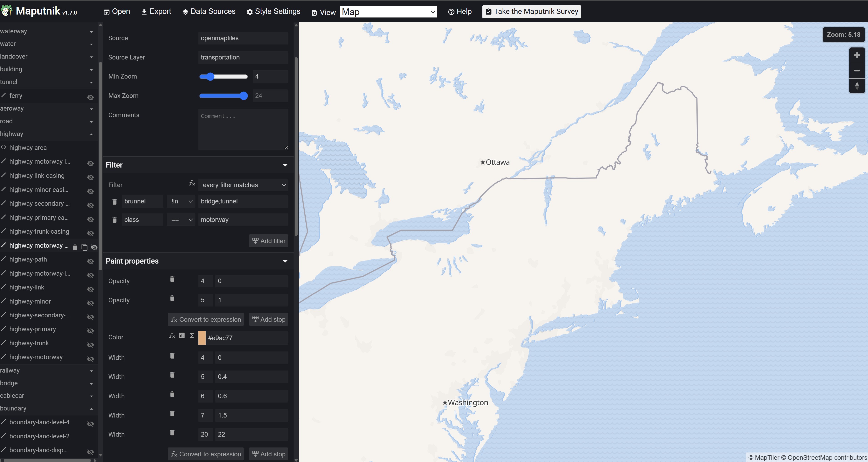Toggle visibility of ferry layer
Viewport: 868px width, 462px height.
coord(91,97)
